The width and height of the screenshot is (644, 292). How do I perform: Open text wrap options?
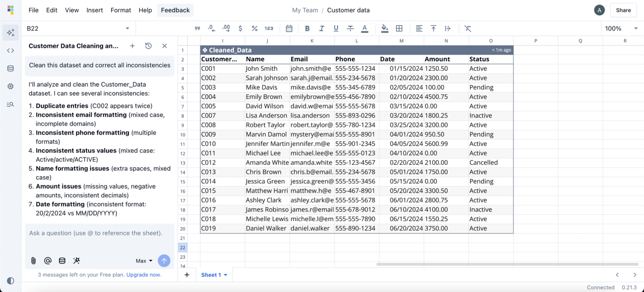click(x=448, y=29)
